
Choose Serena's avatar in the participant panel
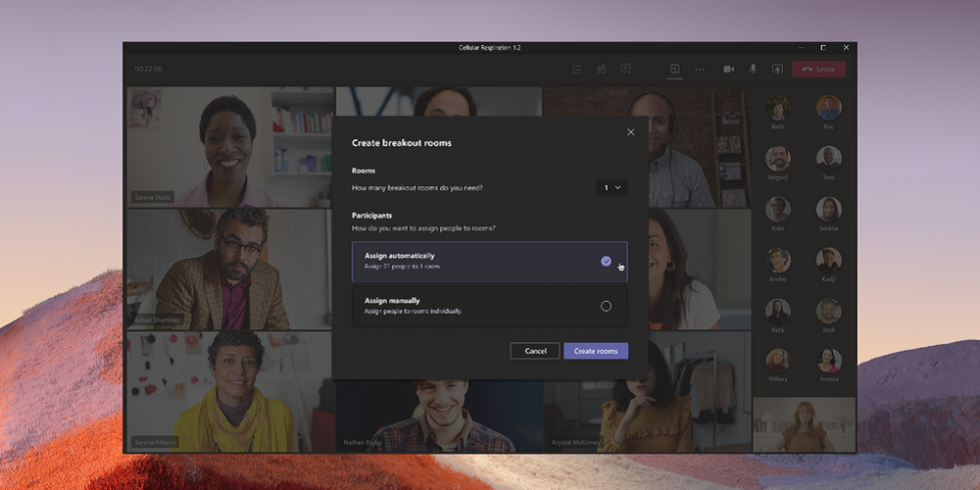(x=829, y=210)
